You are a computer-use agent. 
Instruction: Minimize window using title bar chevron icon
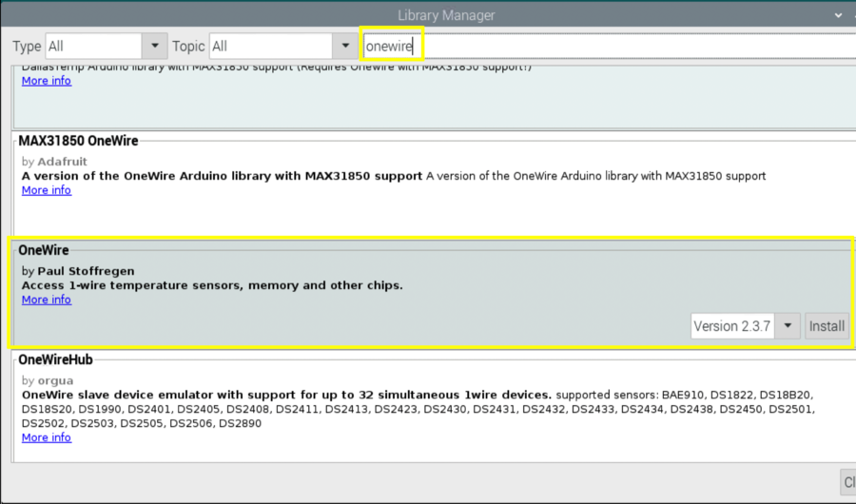tap(837, 15)
